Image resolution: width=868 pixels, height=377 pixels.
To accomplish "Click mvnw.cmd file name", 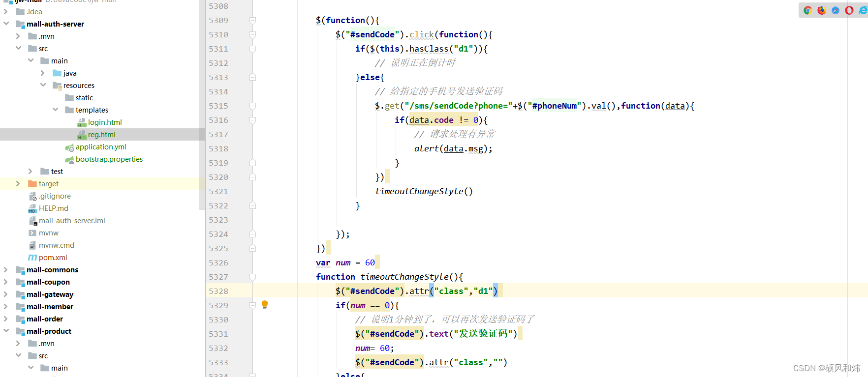I will (x=57, y=245).
